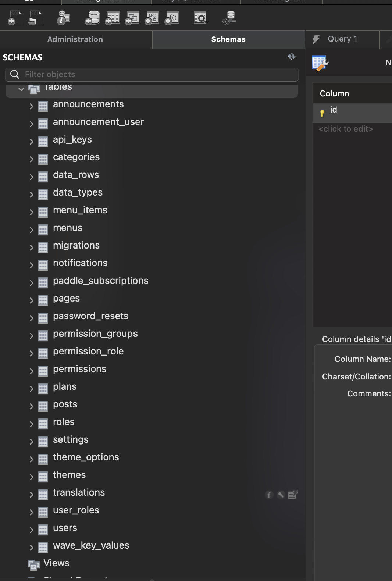
Task: Expand the data_rows table
Action: (x=32, y=177)
